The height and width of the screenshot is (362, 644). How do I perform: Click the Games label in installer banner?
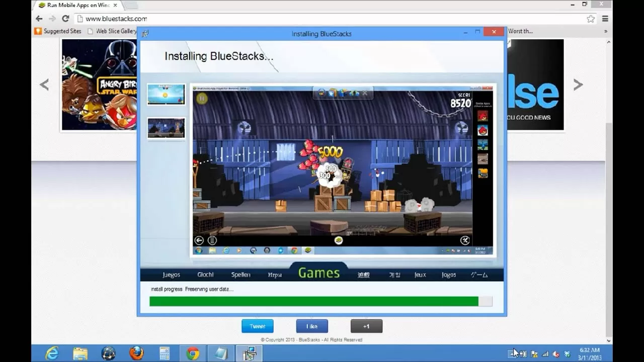[319, 273]
